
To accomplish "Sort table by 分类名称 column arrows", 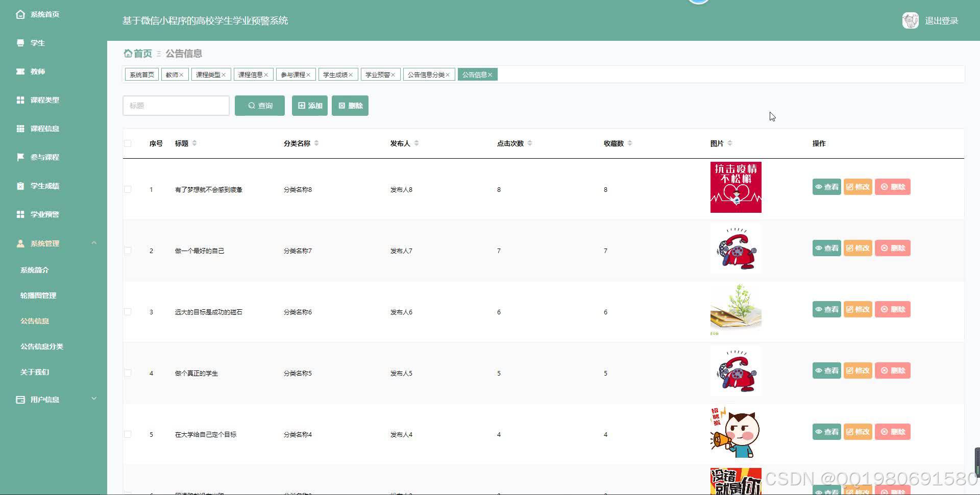I will click(x=316, y=143).
